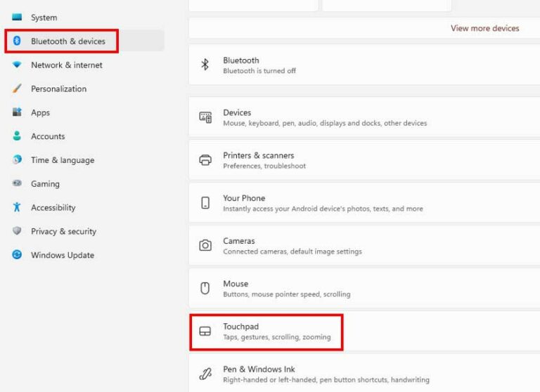The height and width of the screenshot is (392, 540).
Task: Click the Your Phone icon
Action: tap(205, 203)
